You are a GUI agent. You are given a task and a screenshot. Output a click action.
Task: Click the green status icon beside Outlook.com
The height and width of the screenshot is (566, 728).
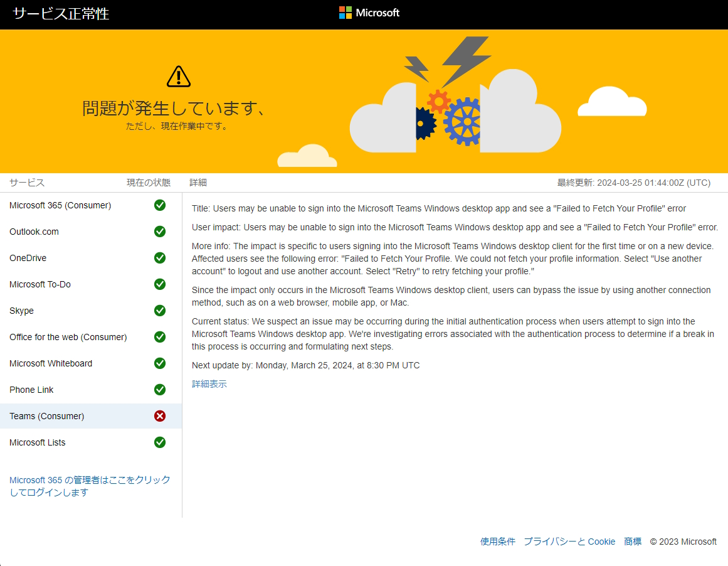(x=160, y=232)
